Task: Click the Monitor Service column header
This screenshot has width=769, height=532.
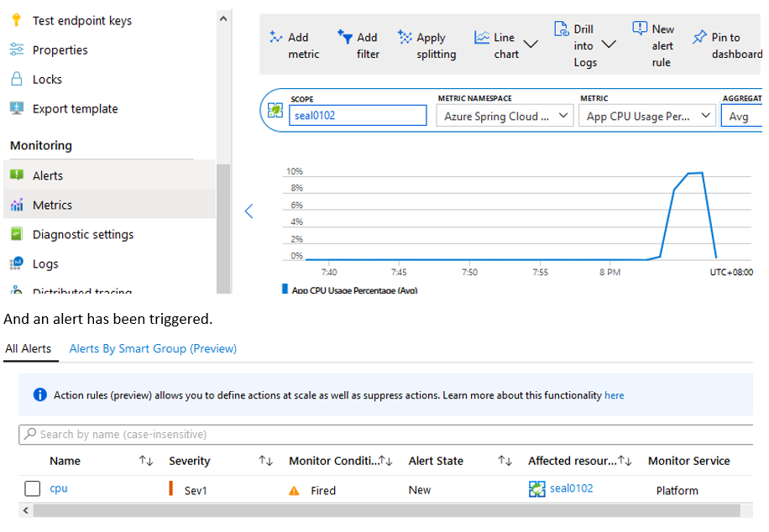Action: 688,461
